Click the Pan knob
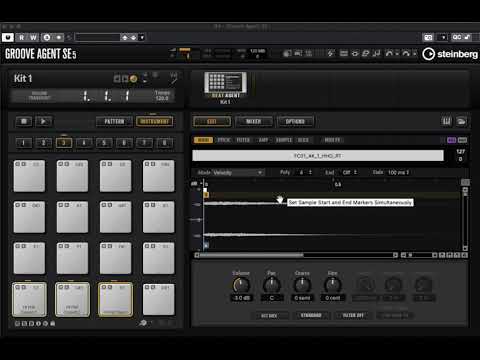Viewport: 480px width, 360px height. tap(272, 285)
